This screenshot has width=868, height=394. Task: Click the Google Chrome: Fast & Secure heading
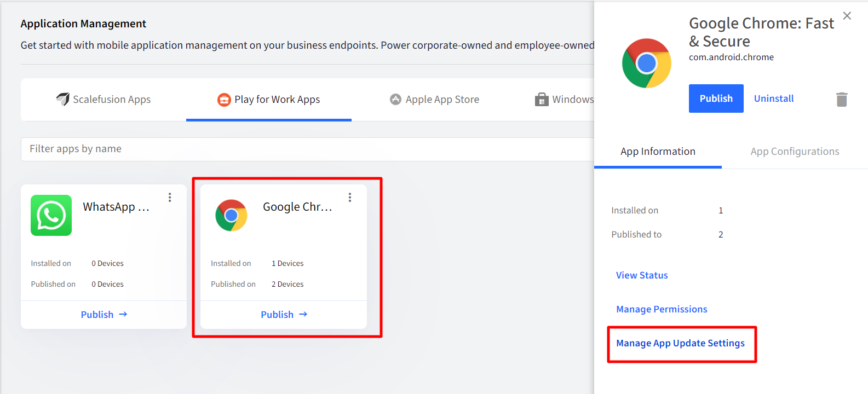[x=761, y=32]
